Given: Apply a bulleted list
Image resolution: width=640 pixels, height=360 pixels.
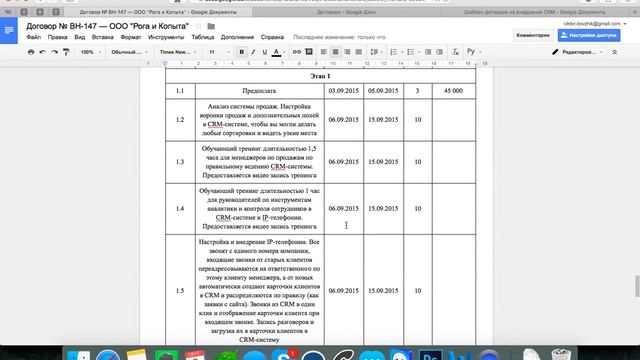Looking at the screenshot, I should 411,52.
